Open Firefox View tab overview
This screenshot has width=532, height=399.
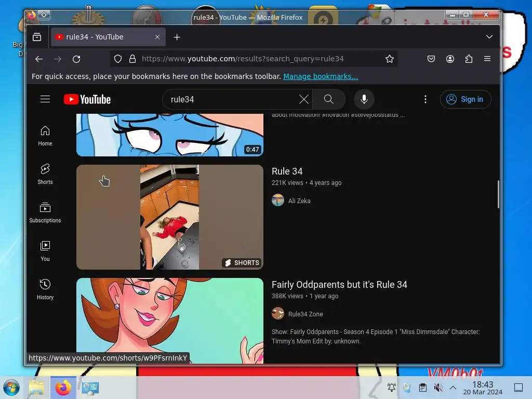pos(37,37)
